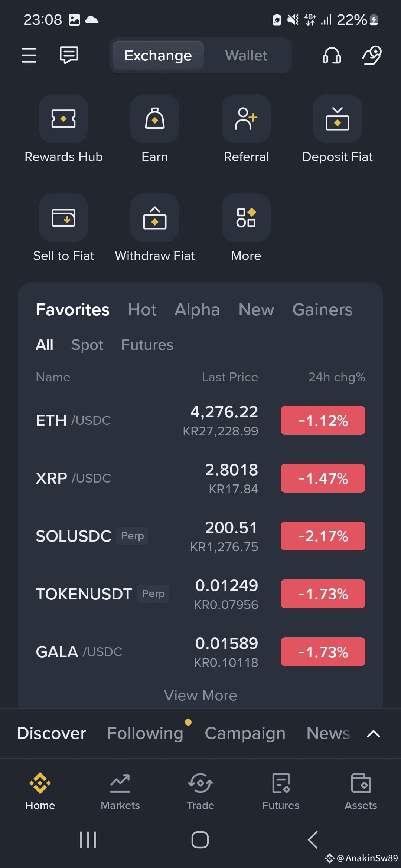The width and height of the screenshot is (401, 868).
Task: Open the Rewards Hub icon
Action: (x=63, y=119)
